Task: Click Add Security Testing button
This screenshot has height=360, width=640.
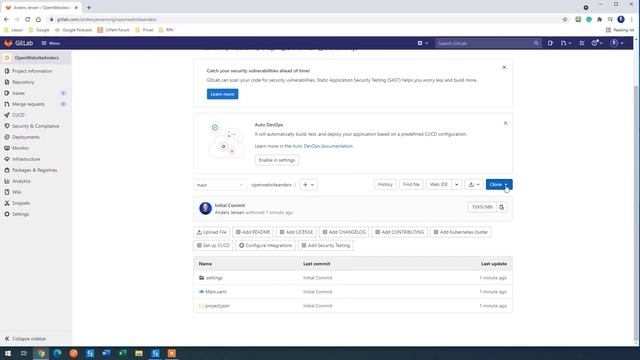Action: [326, 246]
